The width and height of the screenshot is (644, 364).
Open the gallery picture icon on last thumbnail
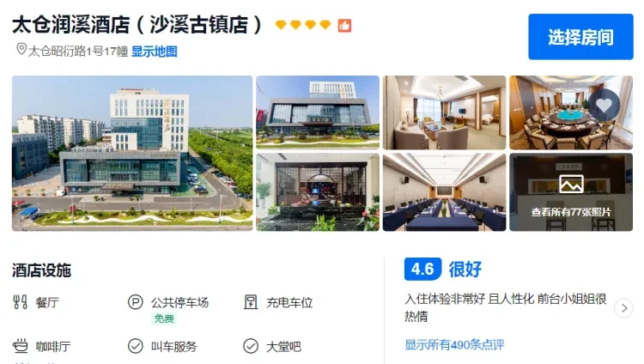[x=571, y=184]
